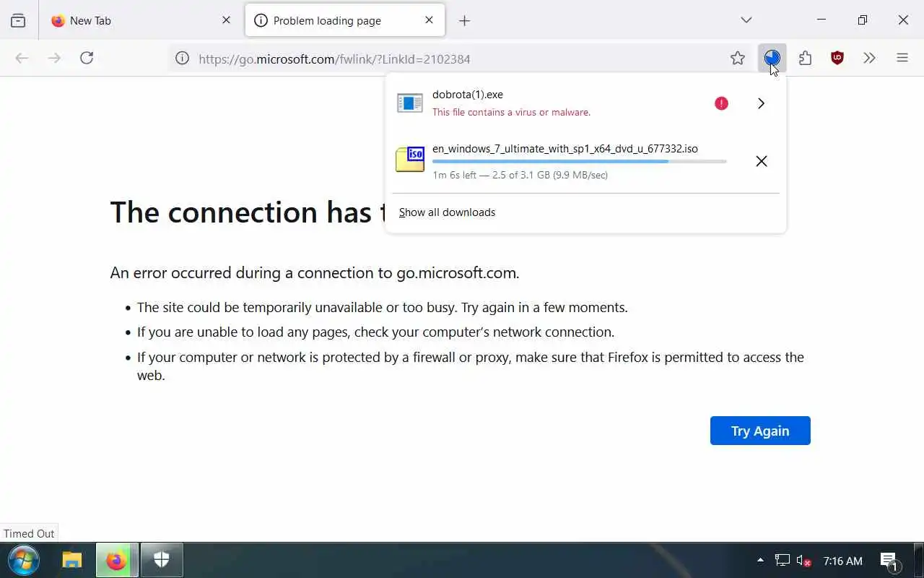This screenshot has width=924, height=578.
Task: Click Show all downloads
Action: click(447, 212)
